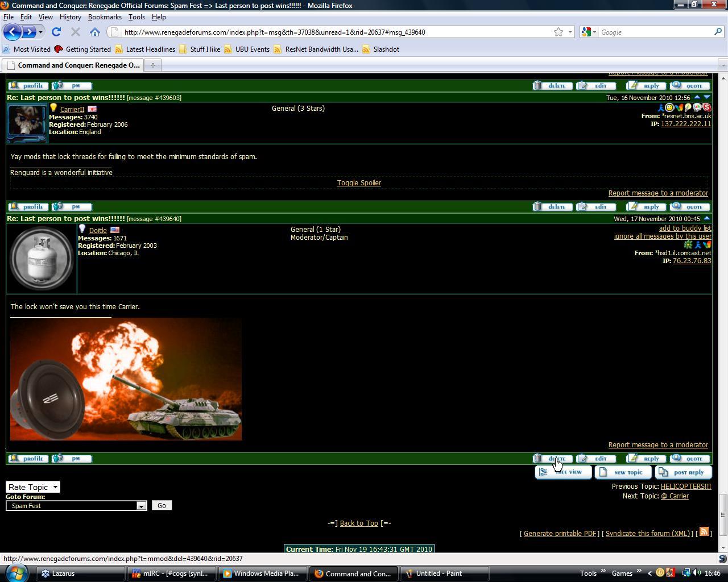Image resolution: width=728 pixels, height=582 pixels.
Task: Open a new browser tab
Action: point(152,65)
